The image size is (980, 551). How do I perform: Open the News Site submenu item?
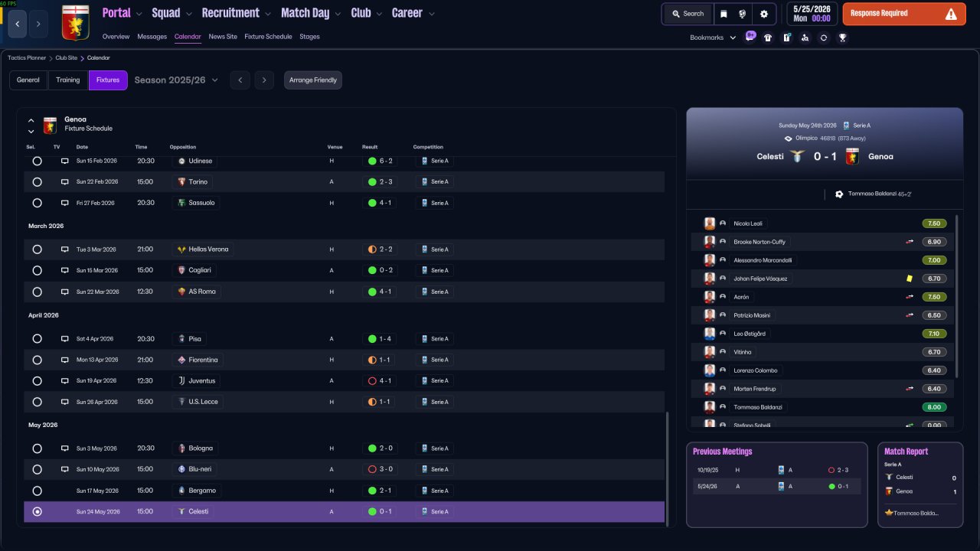coord(223,37)
